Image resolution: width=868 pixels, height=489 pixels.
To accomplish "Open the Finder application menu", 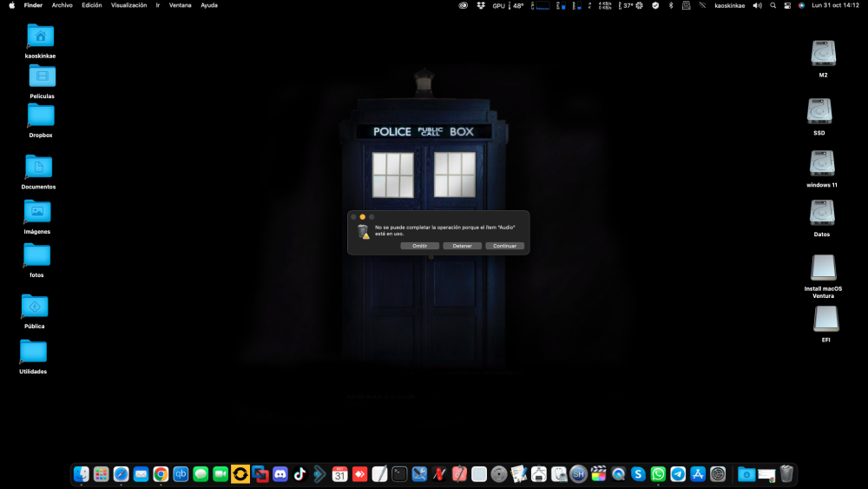I will (x=33, y=5).
